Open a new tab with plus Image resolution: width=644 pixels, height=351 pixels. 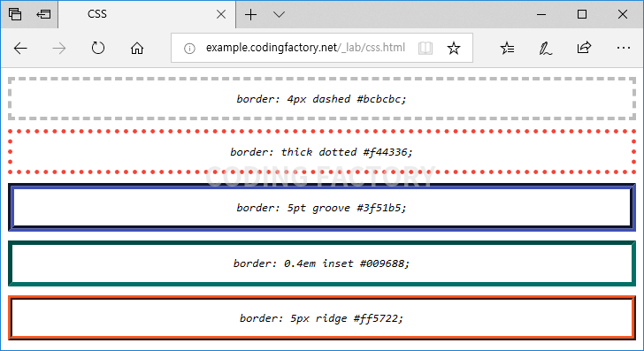coord(250,15)
